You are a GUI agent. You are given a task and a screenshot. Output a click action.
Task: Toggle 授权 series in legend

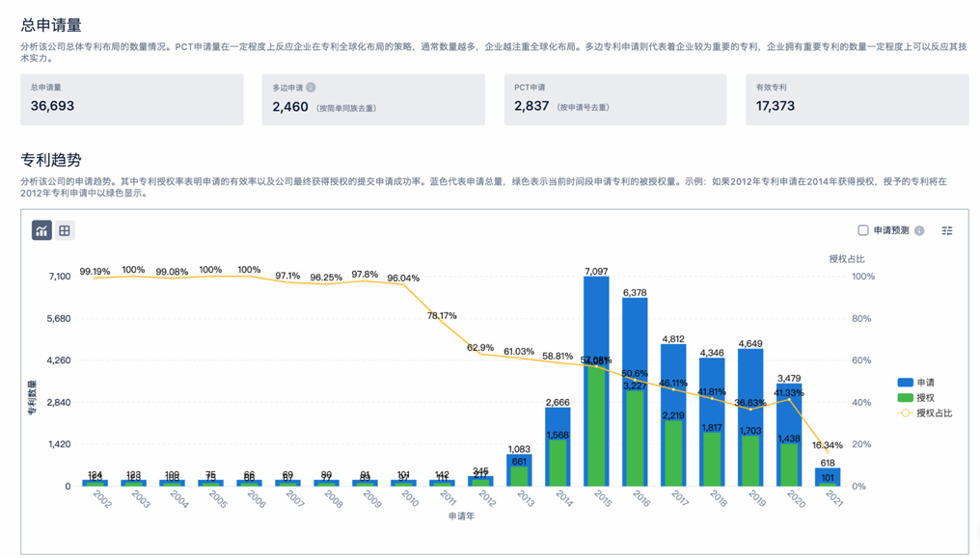click(x=916, y=398)
